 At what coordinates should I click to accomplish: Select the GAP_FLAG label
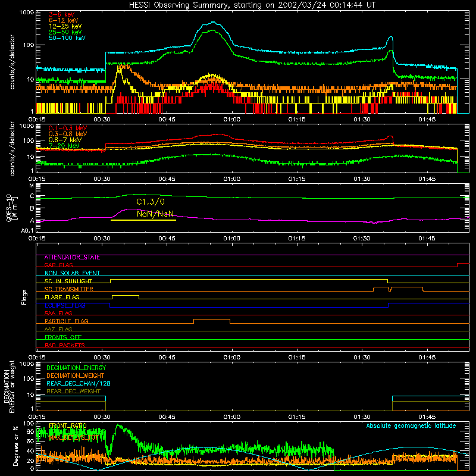pyautogui.click(x=58, y=265)
